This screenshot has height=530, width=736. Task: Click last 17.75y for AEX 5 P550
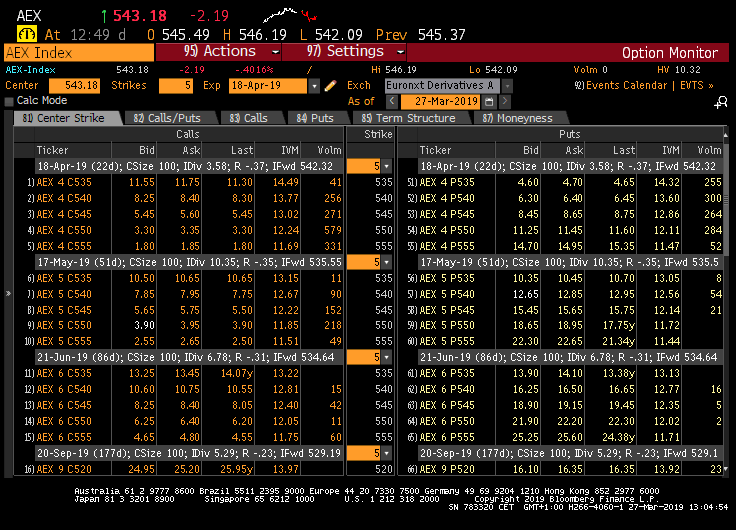click(618, 325)
